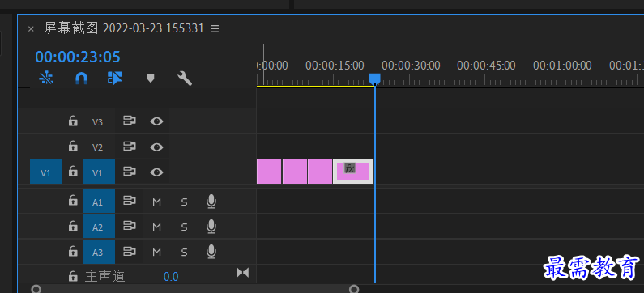
Task: Toggle A3 track target button
Action: click(99, 252)
